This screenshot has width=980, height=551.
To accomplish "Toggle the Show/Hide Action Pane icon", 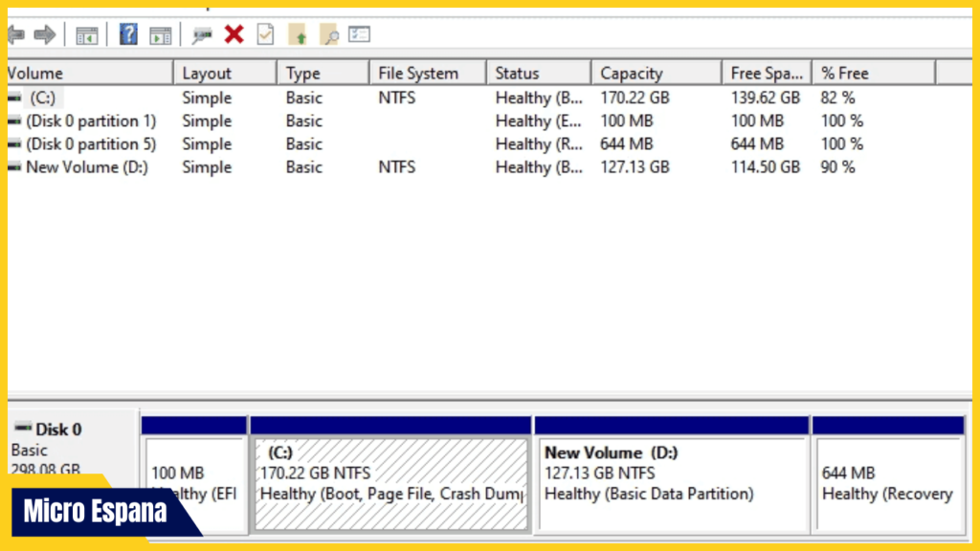I will point(160,34).
